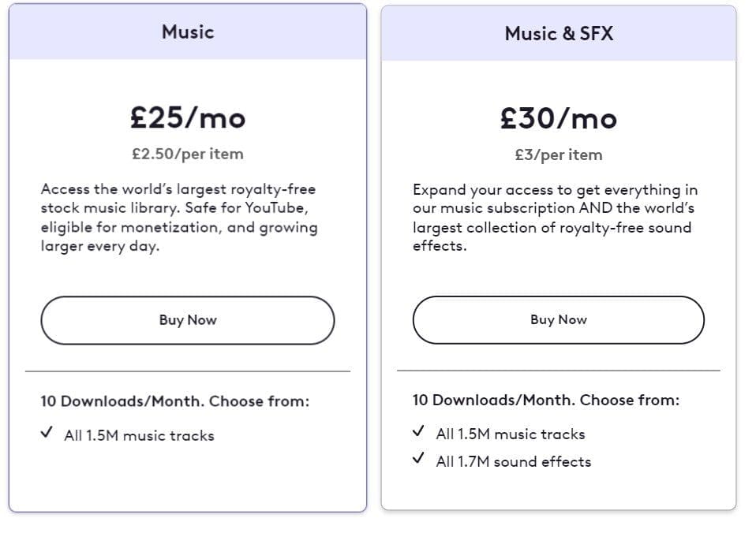Click the £3/per item text
Image resolution: width=756 pixels, height=533 pixels.
coord(559,155)
